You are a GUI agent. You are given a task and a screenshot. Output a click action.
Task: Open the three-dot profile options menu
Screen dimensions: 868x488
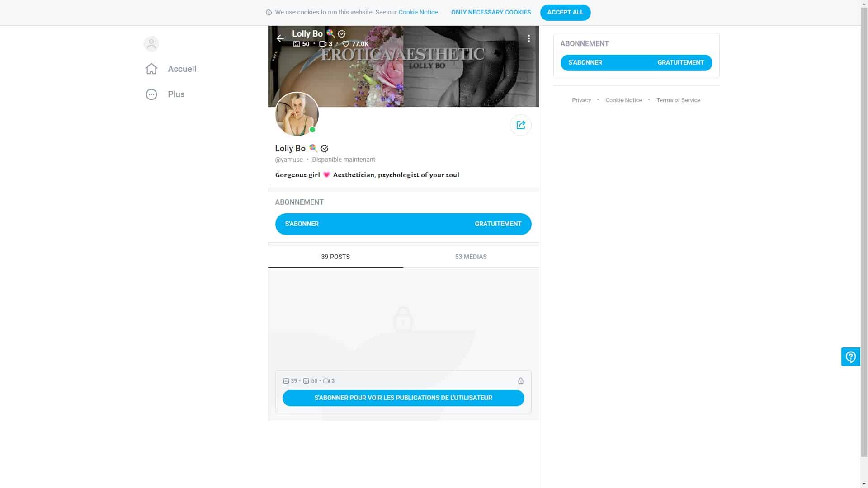pos(528,38)
